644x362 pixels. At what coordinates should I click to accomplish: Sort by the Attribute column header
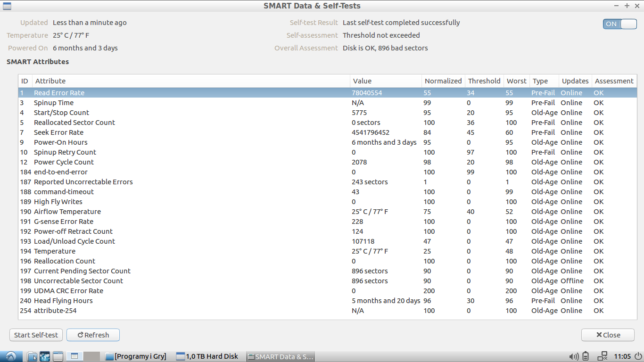191,81
